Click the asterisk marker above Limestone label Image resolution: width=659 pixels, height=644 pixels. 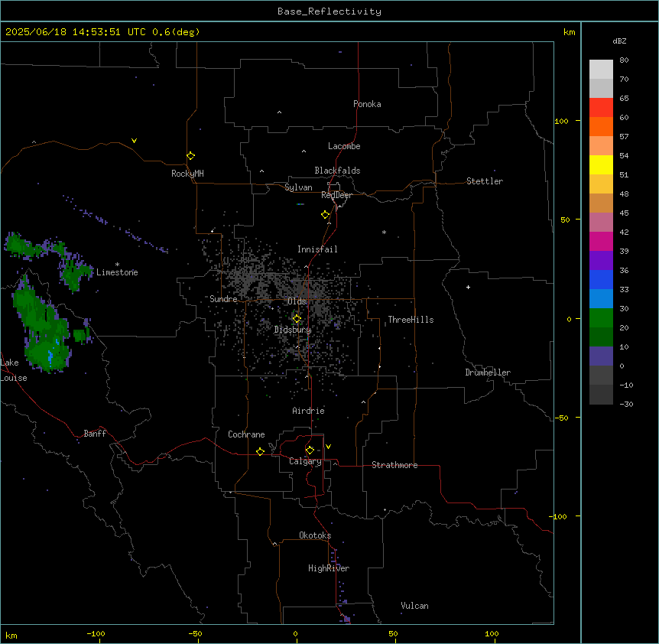(x=117, y=264)
